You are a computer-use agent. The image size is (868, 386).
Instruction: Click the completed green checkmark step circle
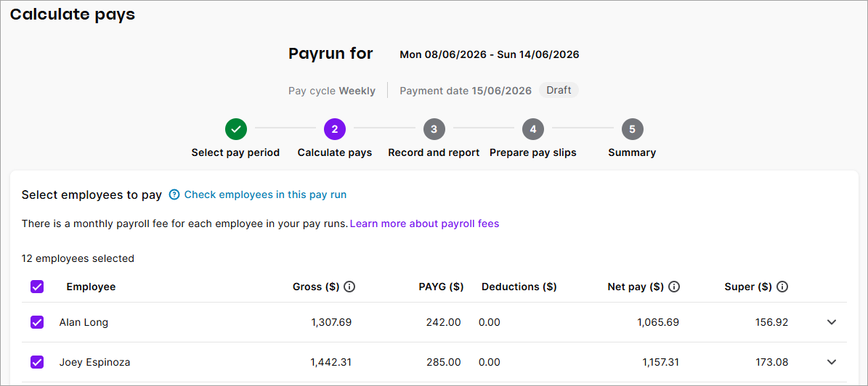pyautogui.click(x=236, y=129)
